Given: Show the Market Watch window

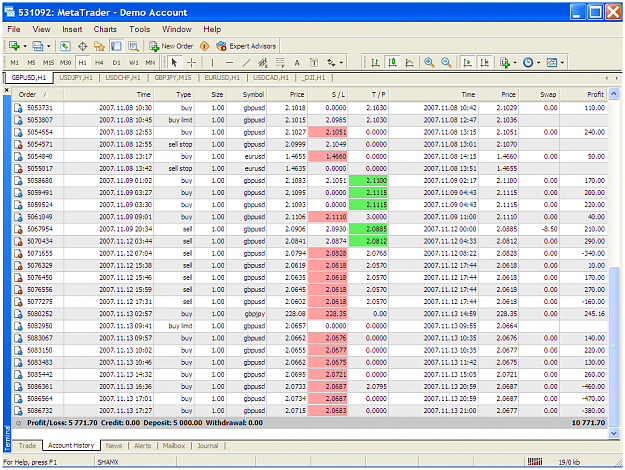Looking at the screenshot, I should click(65, 46).
